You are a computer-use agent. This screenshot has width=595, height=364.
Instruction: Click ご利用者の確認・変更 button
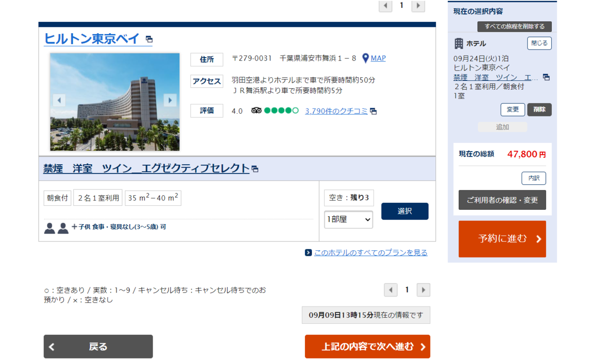point(502,200)
